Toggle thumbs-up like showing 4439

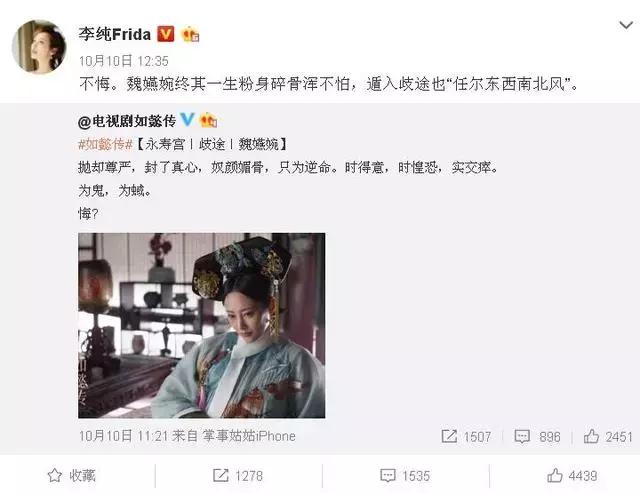click(572, 476)
